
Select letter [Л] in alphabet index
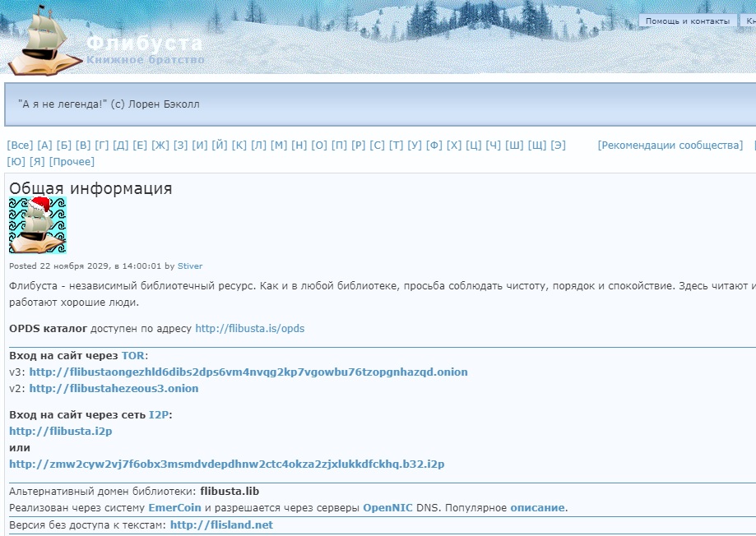click(258, 145)
